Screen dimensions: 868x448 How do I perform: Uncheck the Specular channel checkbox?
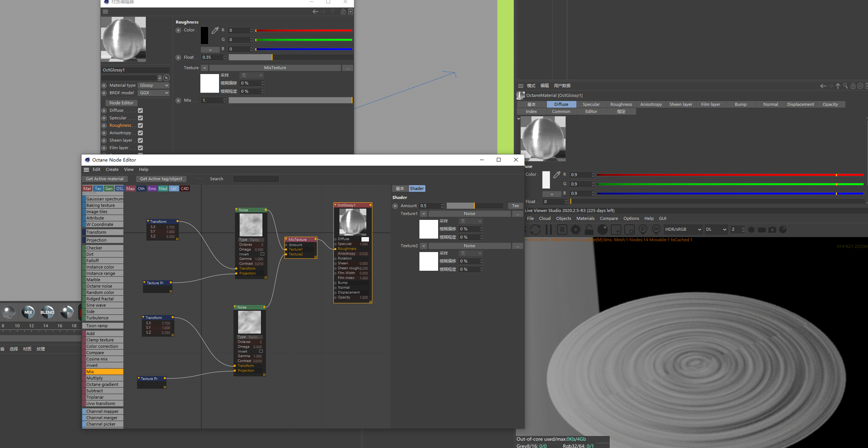coord(141,118)
